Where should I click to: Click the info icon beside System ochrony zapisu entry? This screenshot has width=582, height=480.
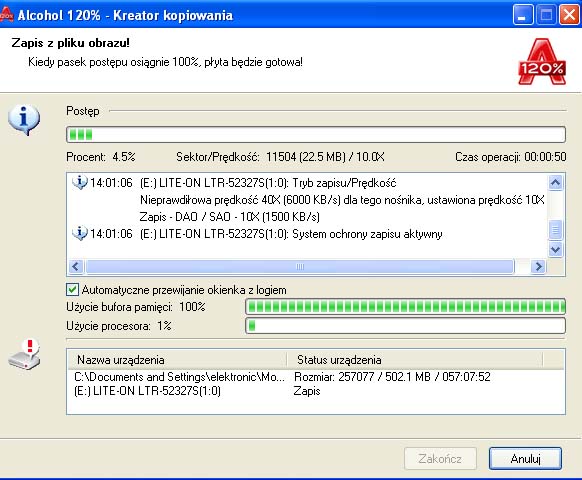[x=79, y=234]
